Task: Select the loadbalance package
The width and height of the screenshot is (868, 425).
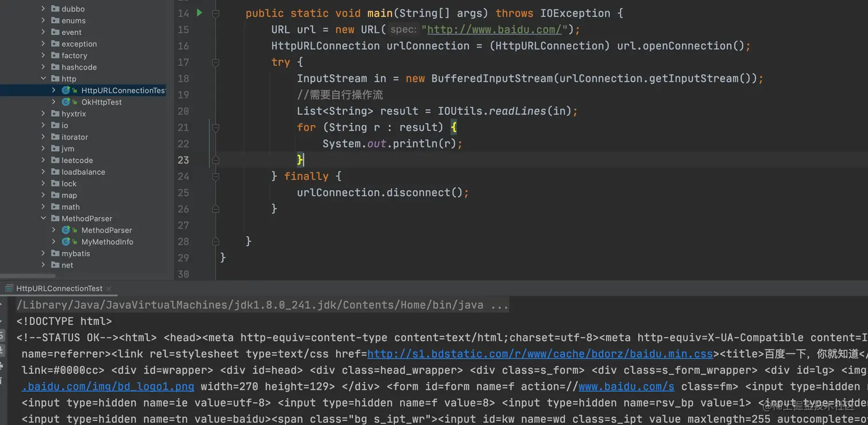Action: pyautogui.click(x=83, y=172)
